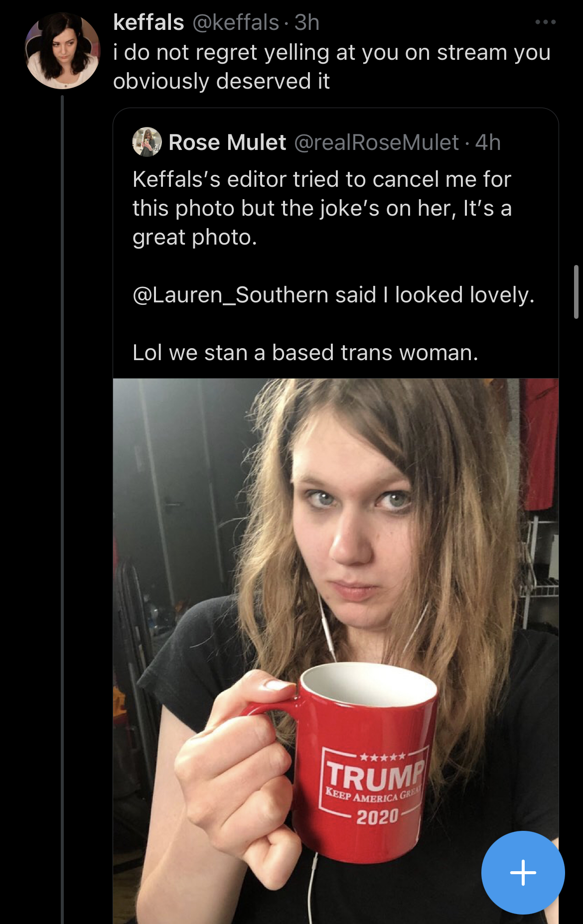The image size is (583, 924).
Task: Visit profile via Rose Mulet display name
Action: pyautogui.click(x=227, y=142)
